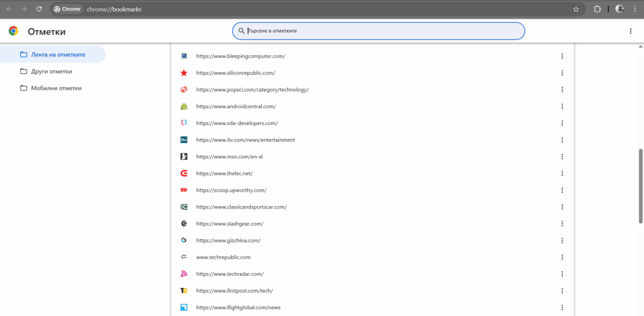Click the popsci favicon
644x316 pixels.
click(x=184, y=89)
